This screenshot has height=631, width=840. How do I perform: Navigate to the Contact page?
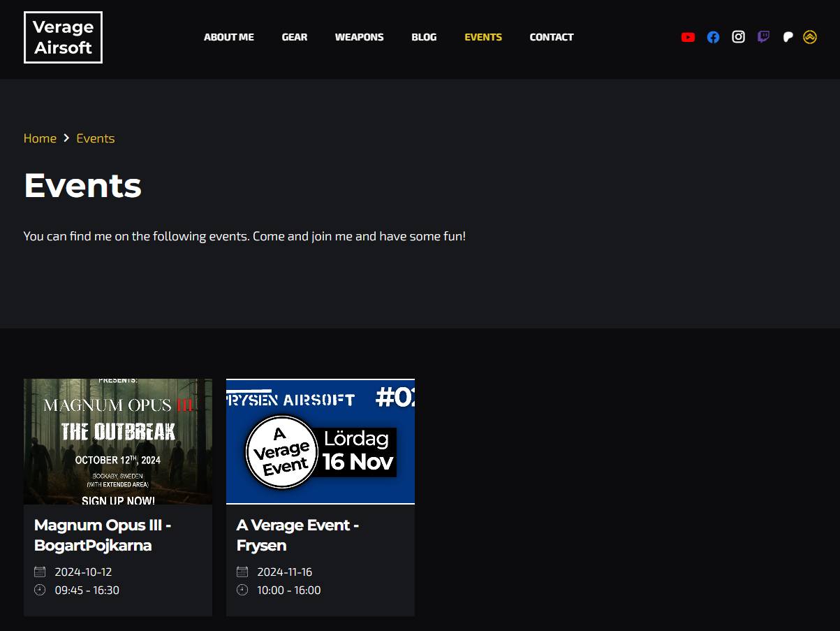click(552, 37)
